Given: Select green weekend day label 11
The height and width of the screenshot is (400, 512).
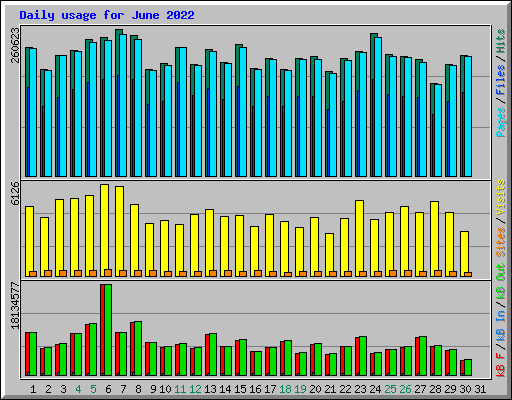Looking at the screenshot, I should coord(180,389).
